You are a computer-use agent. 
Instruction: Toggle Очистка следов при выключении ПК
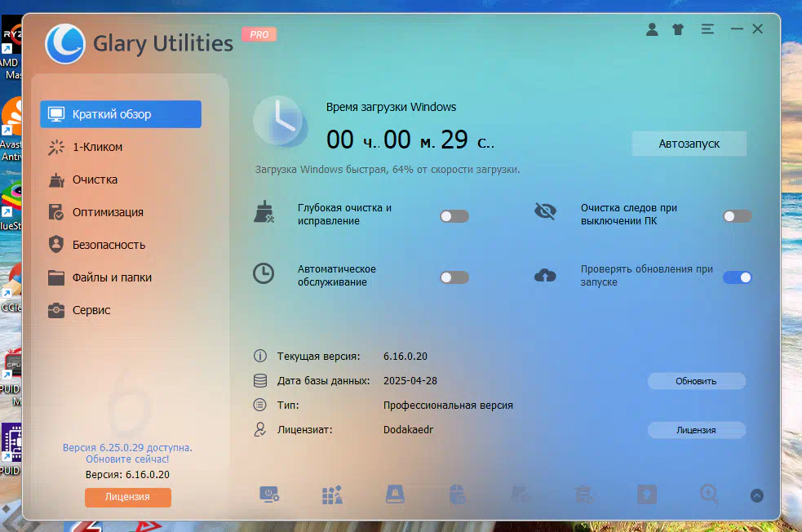tap(737, 216)
